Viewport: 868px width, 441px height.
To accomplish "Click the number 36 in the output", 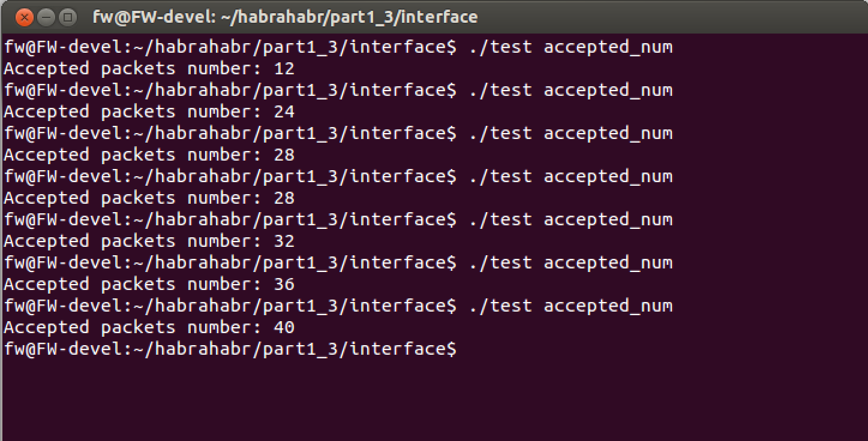I will (284, 285).
